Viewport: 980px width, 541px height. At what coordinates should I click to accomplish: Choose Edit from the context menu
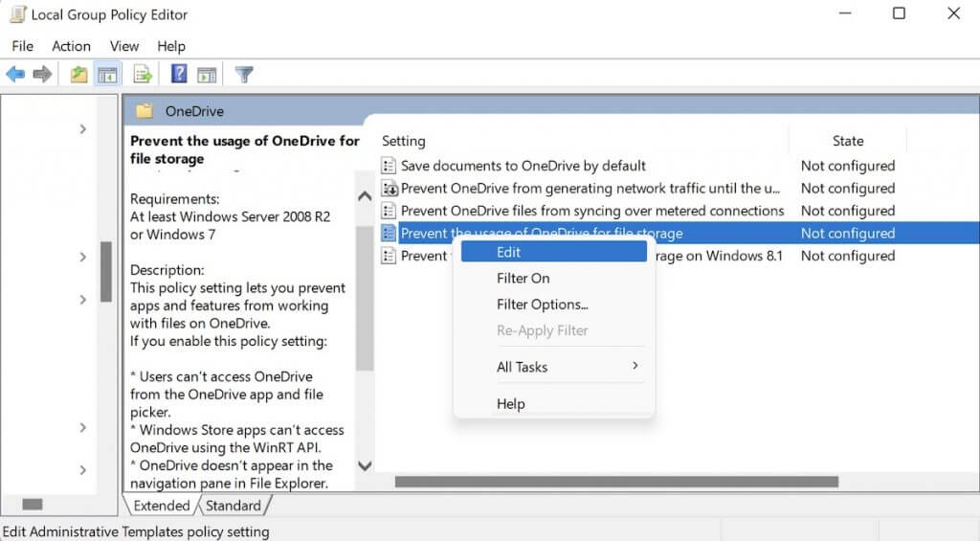click(554, 252)
